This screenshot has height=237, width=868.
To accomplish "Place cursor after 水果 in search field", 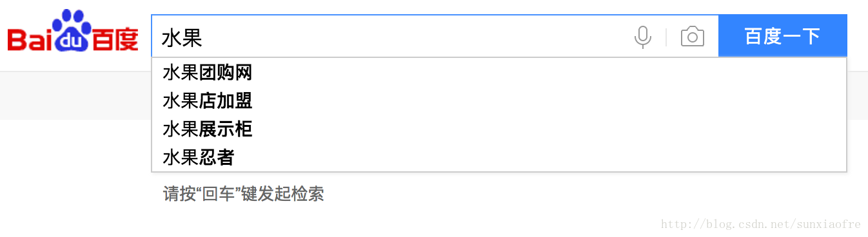I will (204, 37).
